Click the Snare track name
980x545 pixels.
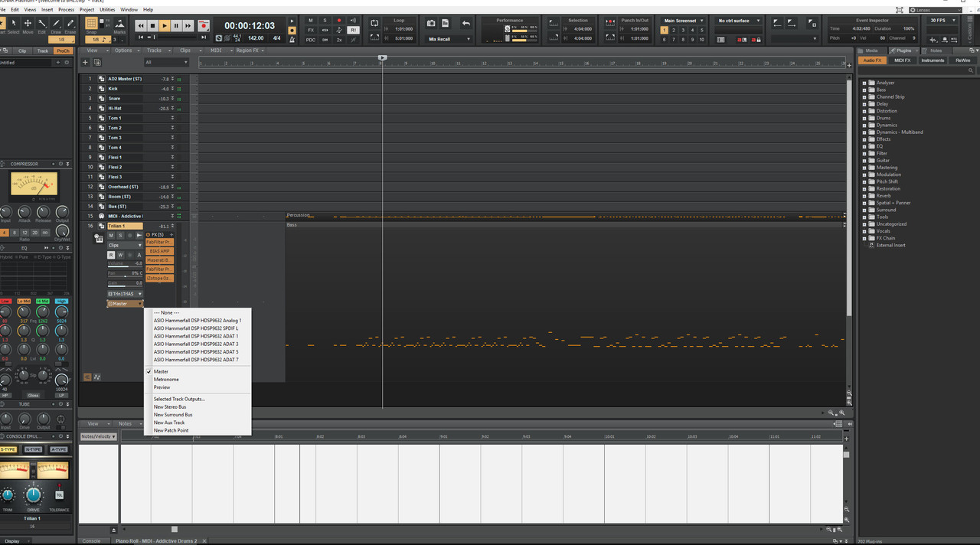click(x=114, y=99)
